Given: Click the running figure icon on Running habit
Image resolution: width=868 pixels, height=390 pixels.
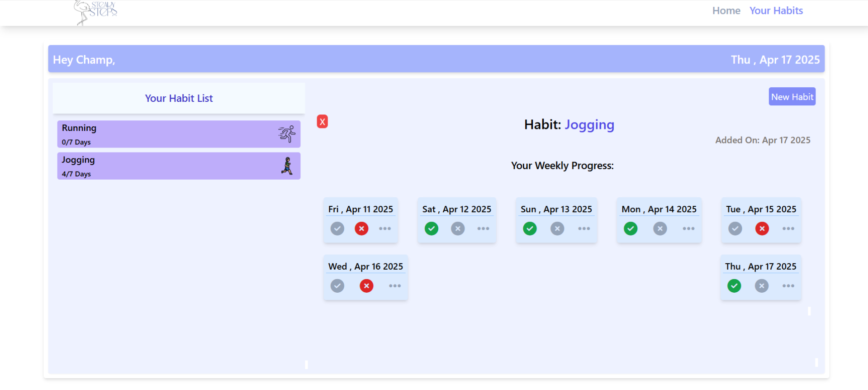Looking at the screenshot, I should (287, 134).
